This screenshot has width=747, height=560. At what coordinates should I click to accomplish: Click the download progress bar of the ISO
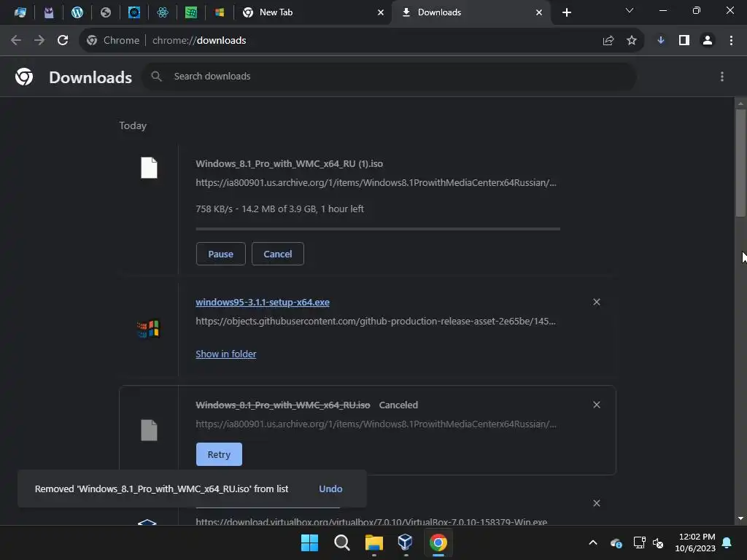[378, 229]
